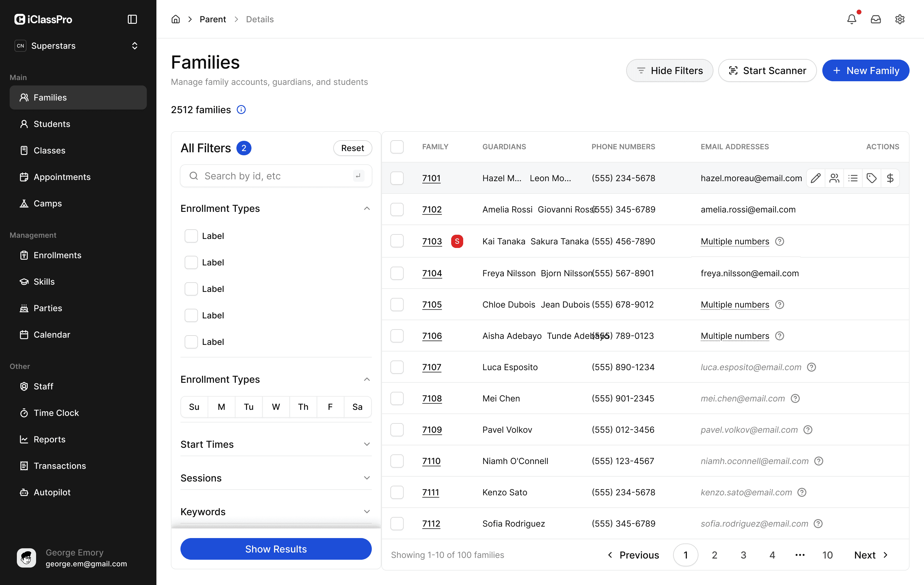Viewport: 924px width, 585px height.
Task: Collapse second Enrollment Types day section
Action: pos(367,379)
